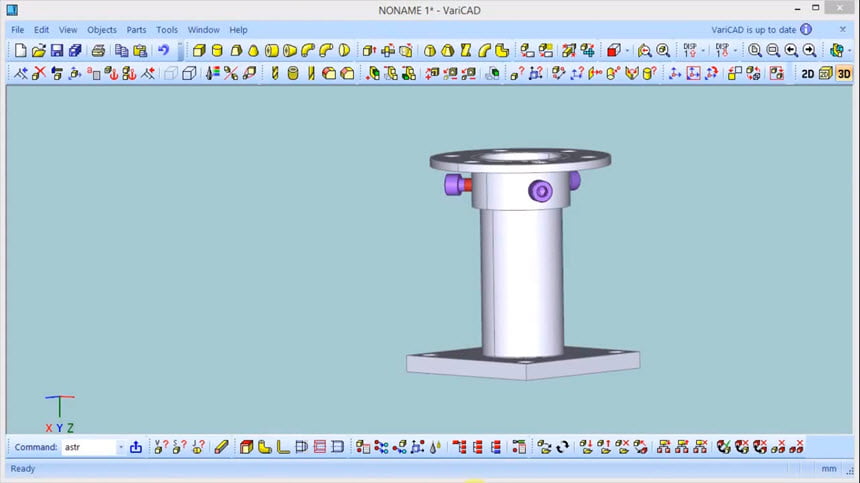Open the first DISP 1 dropdown arrow

click(x=703, y=50)
